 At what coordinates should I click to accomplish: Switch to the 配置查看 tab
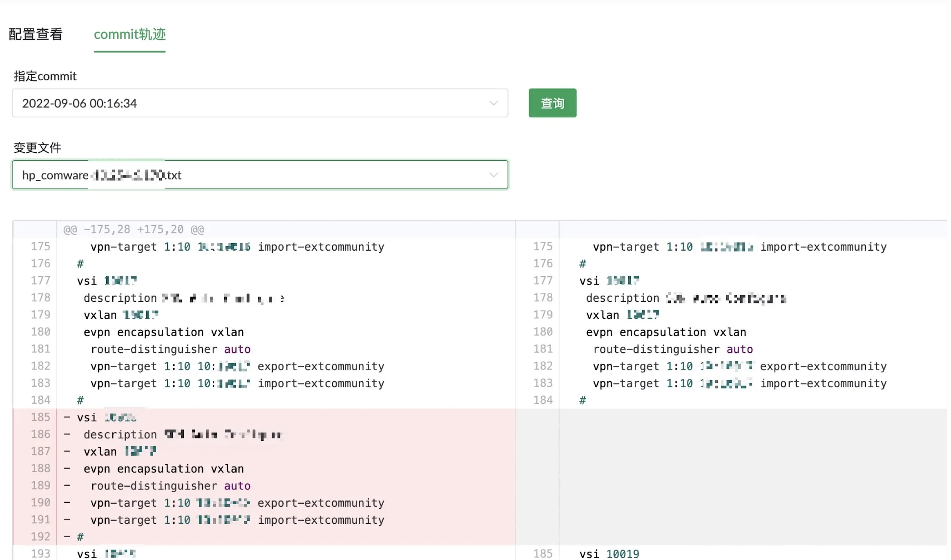pyautogui.click(x=36, y=34)
